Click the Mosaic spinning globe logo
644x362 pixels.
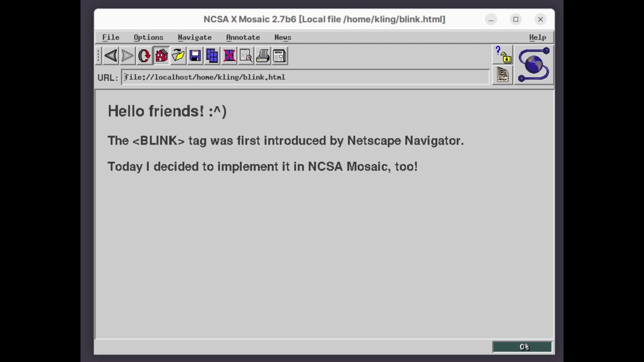tap(534, 65)
